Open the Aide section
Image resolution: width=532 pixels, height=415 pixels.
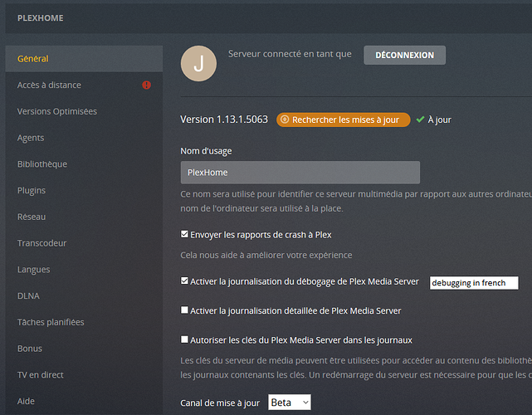tap(84, 401)
